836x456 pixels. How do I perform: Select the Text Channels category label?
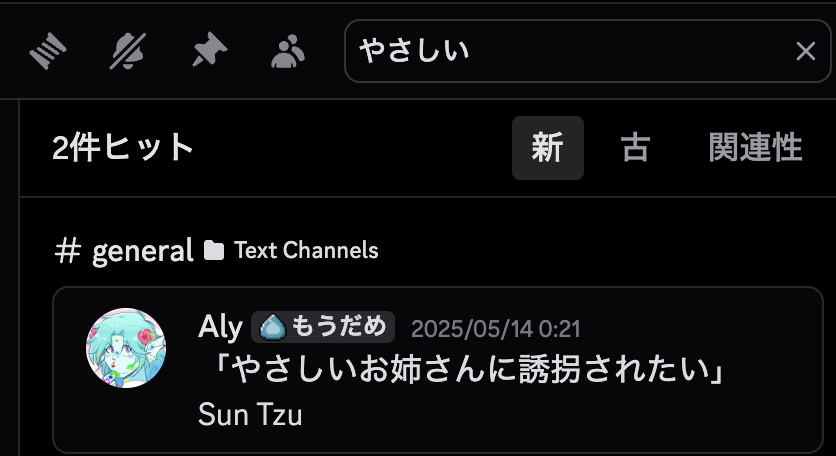click(306, 250)
